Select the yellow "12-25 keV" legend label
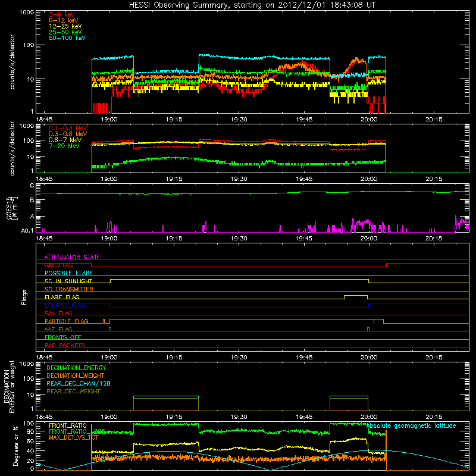The image size is (476, 476). click(65, 26)
